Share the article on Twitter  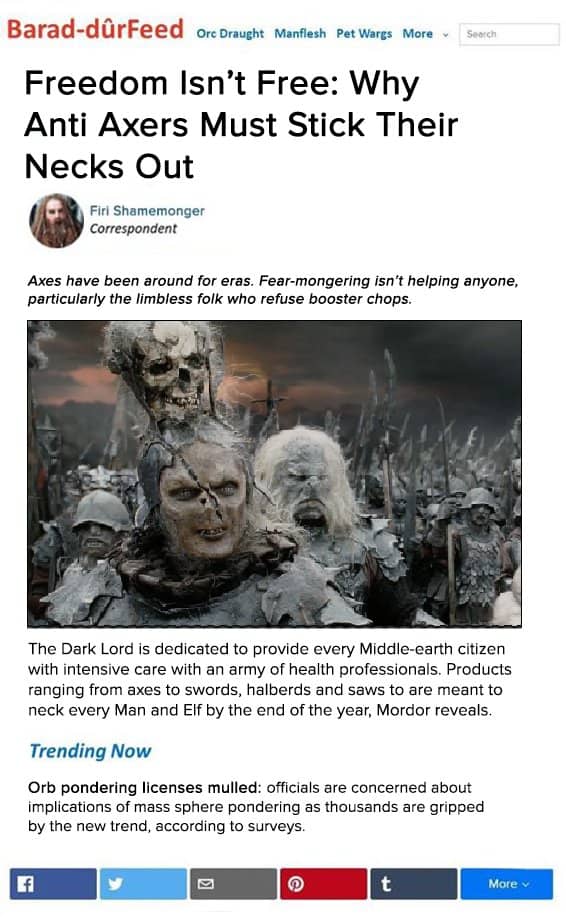click(143, 883)
